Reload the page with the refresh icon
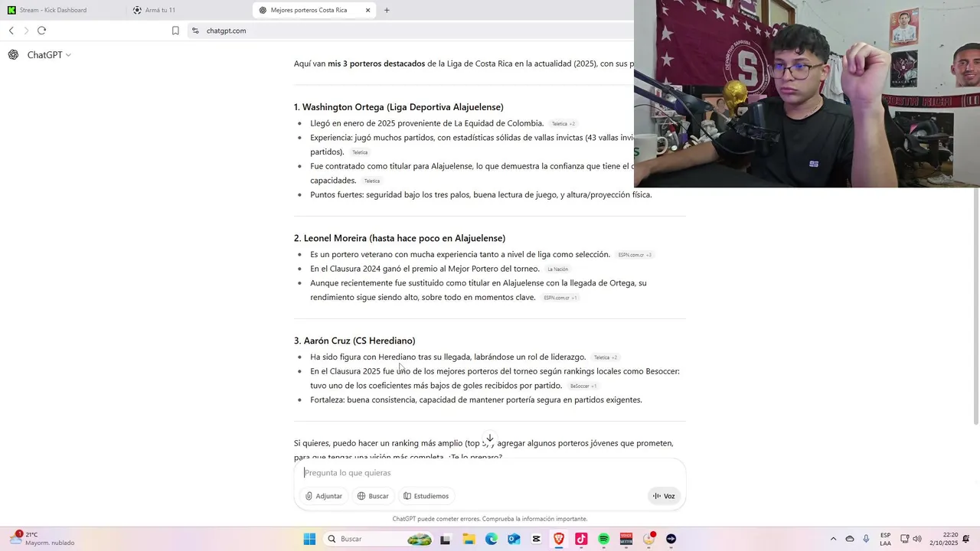 click(41, 31)
